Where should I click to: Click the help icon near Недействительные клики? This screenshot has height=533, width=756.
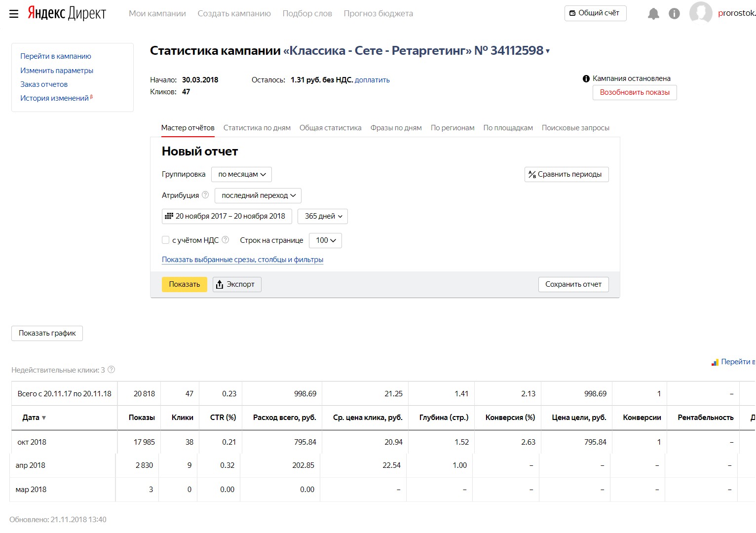[112, 370]
